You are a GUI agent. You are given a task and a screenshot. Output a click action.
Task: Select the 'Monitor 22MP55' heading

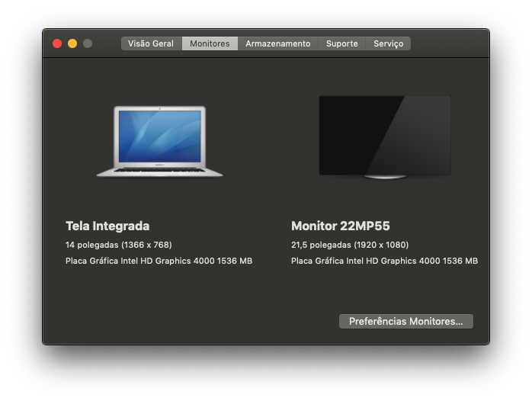(x=341, y=226)
